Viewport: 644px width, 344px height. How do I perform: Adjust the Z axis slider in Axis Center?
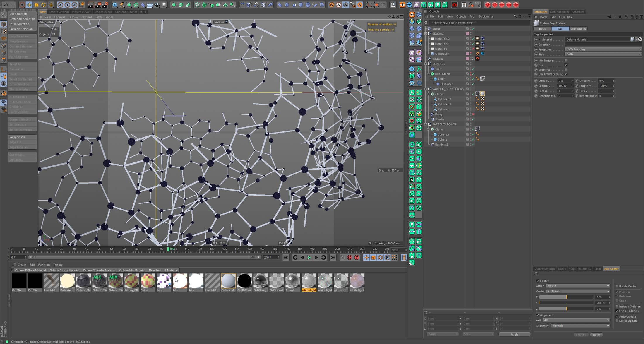click(566, 309)
